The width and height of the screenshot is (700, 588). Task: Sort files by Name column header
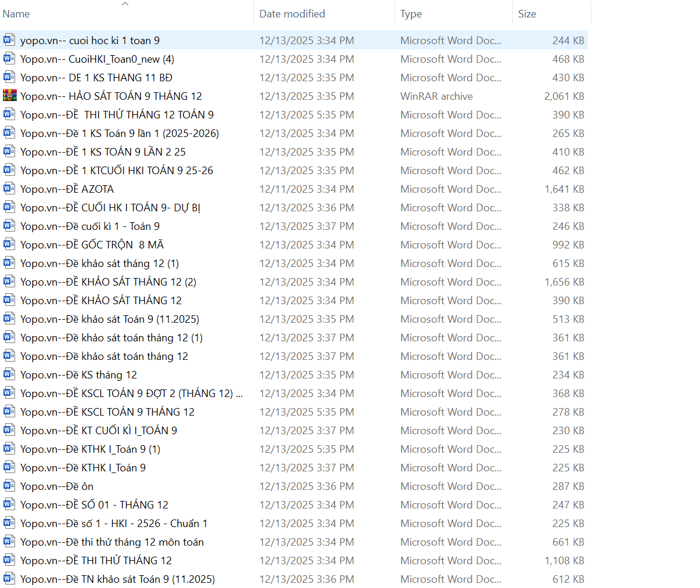(16, 14)
